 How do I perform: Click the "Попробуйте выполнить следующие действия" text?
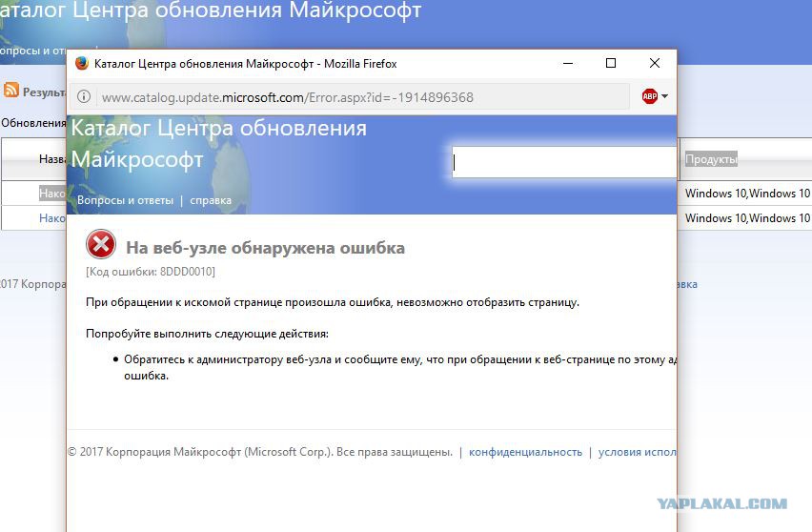pos(207,334)
